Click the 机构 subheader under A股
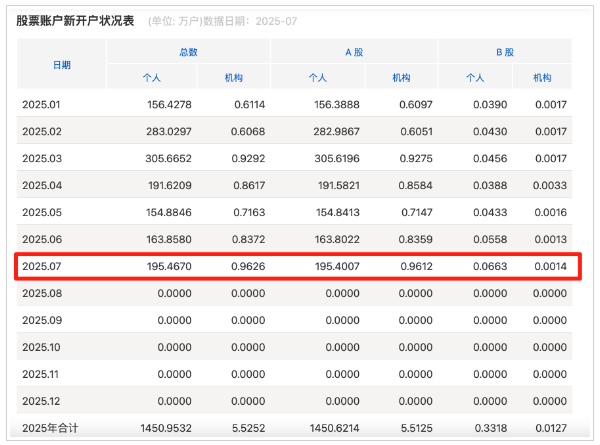The height and width of the screenshot is (445, 600). coord(401,77)
